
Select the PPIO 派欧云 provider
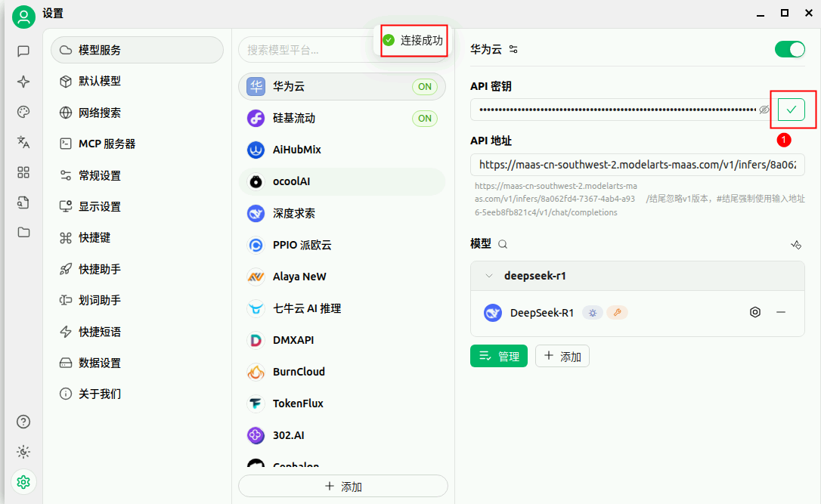342,245
